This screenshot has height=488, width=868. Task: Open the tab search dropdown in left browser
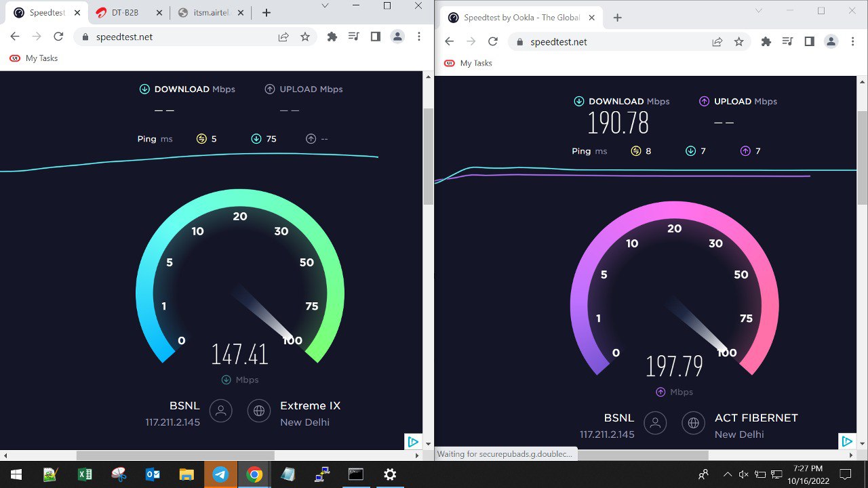click(325, 6)
